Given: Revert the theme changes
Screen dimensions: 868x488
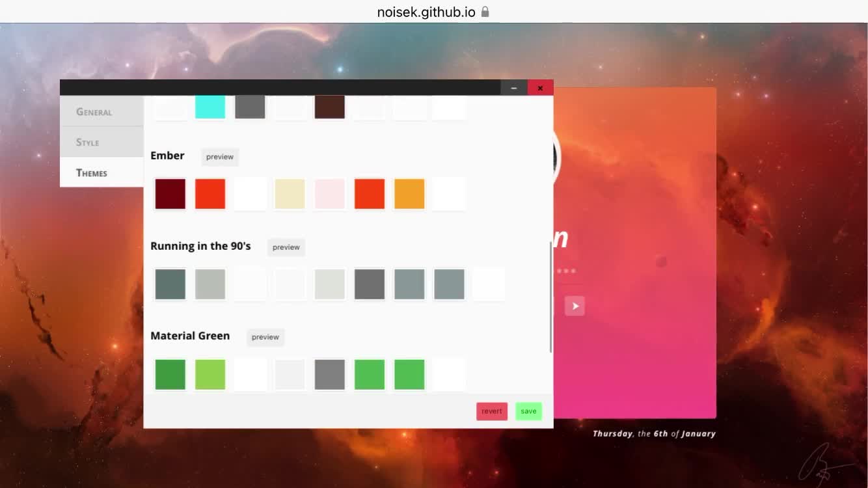Looking at the screenshot, I should coord(491,411).
